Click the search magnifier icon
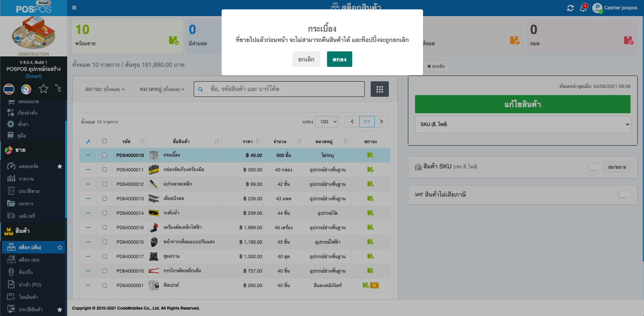 pos(200,89)
